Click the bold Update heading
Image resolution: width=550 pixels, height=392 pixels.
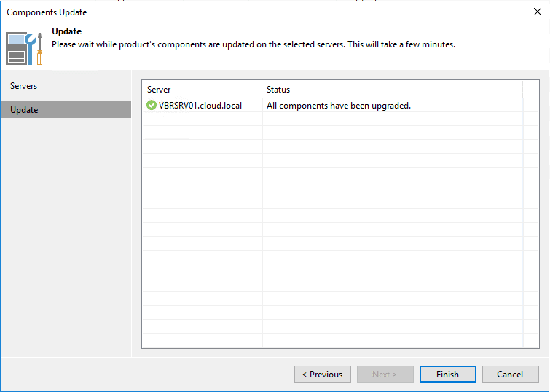click(x=66, y=31)
